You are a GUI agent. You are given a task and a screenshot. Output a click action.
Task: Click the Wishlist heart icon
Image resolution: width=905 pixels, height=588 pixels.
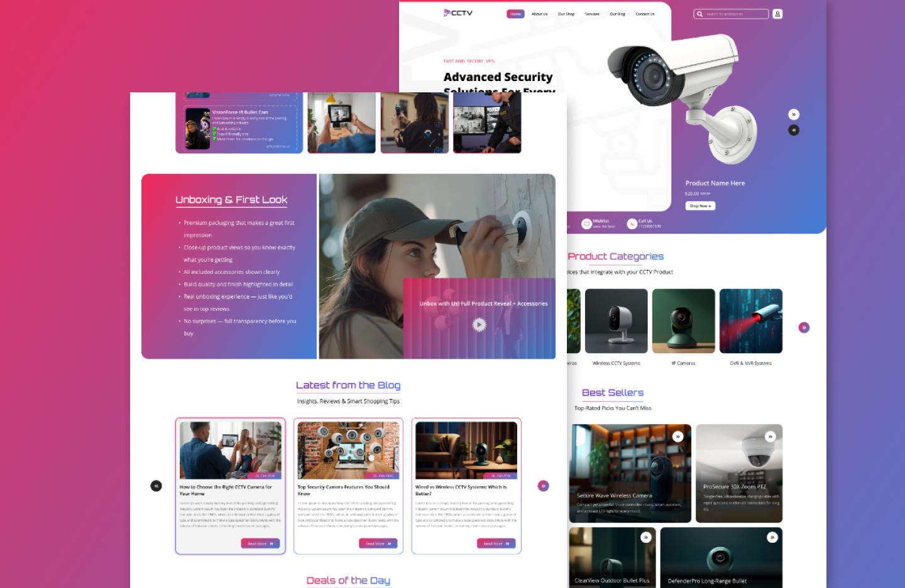(586, 224)
